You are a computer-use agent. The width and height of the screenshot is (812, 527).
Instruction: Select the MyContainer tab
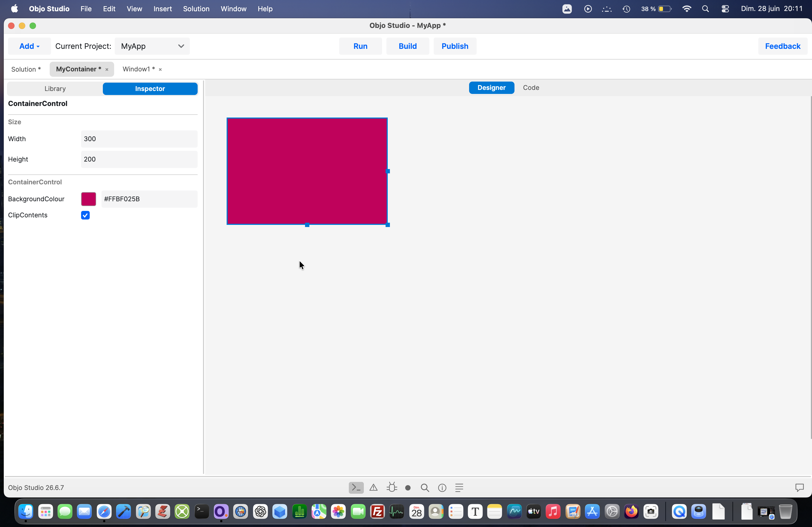coord(78,69)
